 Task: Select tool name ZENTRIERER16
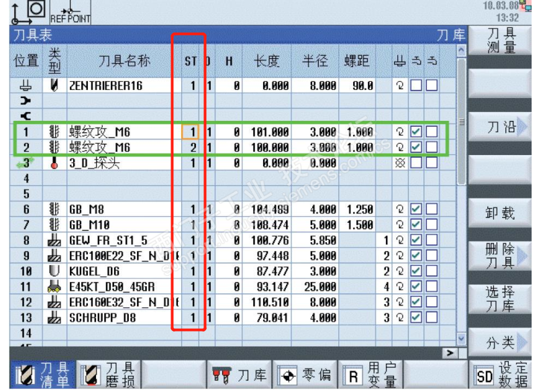click(x=106, y=85)
